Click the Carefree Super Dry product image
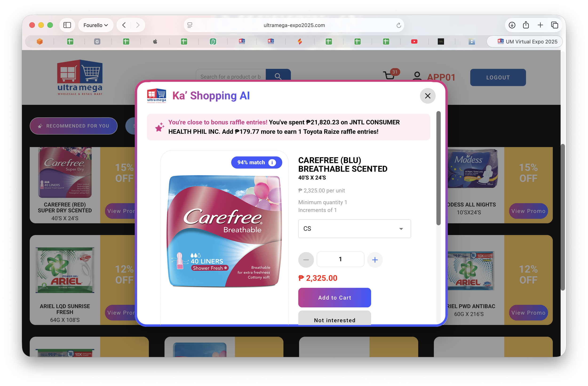Image resolution: width=588 pixels, height=386 pixels. [x=65, y=172]
